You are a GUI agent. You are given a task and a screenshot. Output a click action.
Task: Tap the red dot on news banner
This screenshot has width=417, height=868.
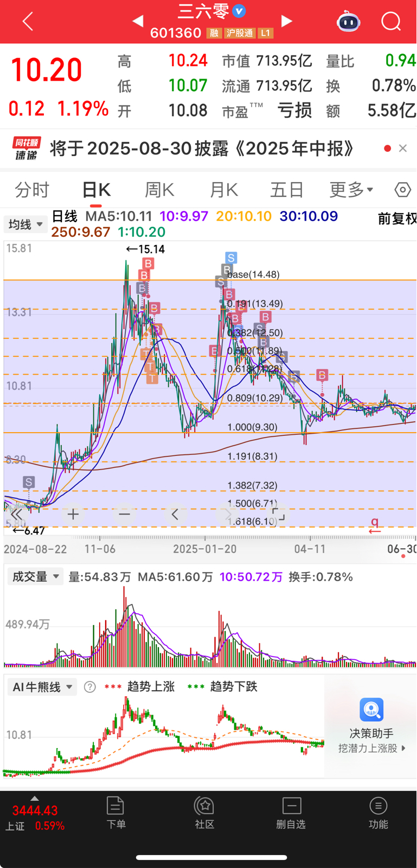[387, 148]
